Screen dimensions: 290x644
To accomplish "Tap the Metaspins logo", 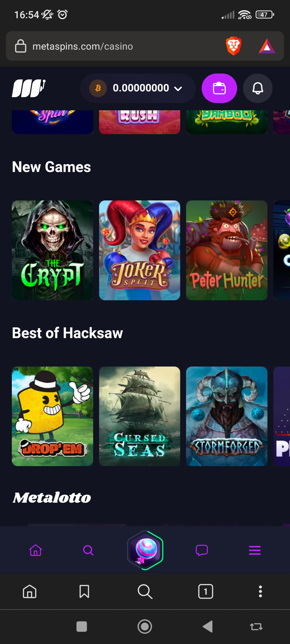I will (29, 88).
